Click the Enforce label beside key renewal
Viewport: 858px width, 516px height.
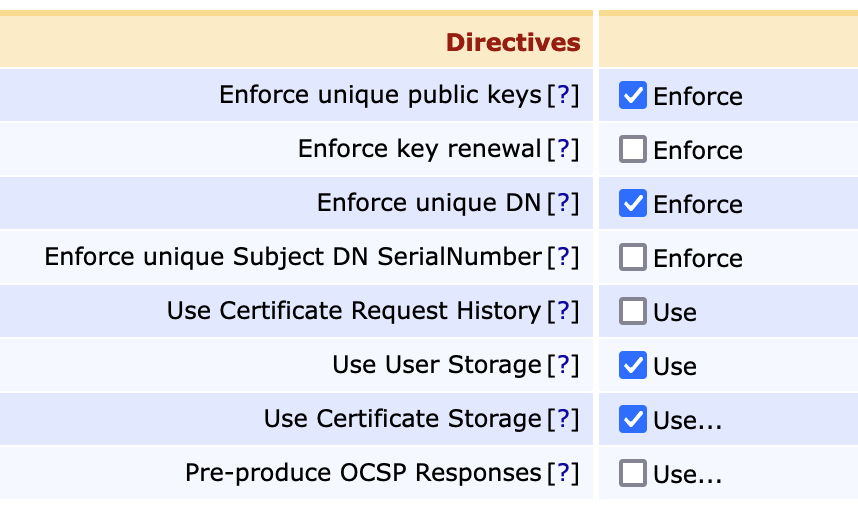tap(698, 151)
